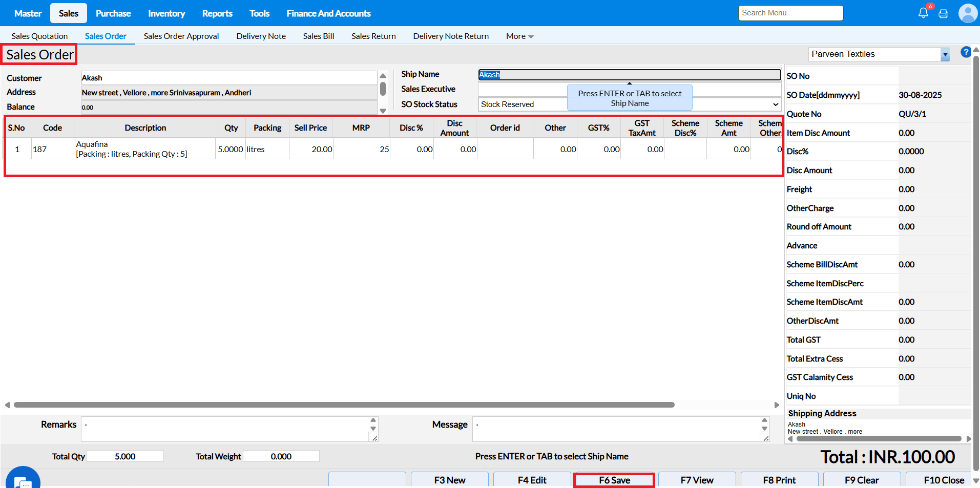Open the notifications bell icon
Viewport: 980px width, 488px height.
923,13
